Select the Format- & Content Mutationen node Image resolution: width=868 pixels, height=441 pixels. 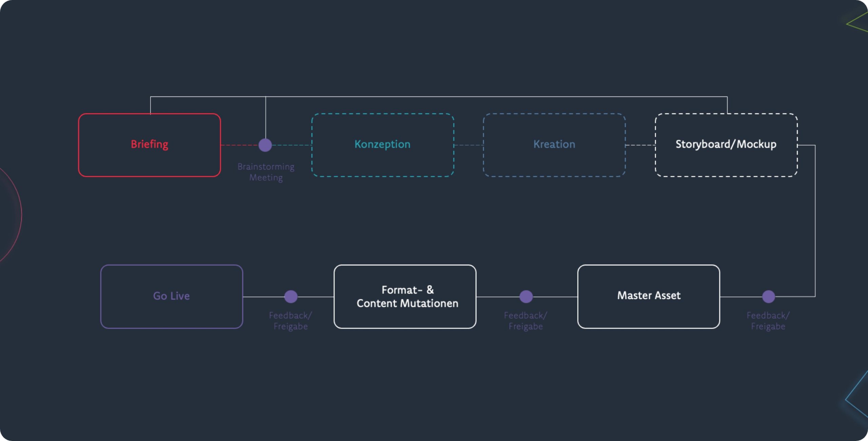point(405,296)
